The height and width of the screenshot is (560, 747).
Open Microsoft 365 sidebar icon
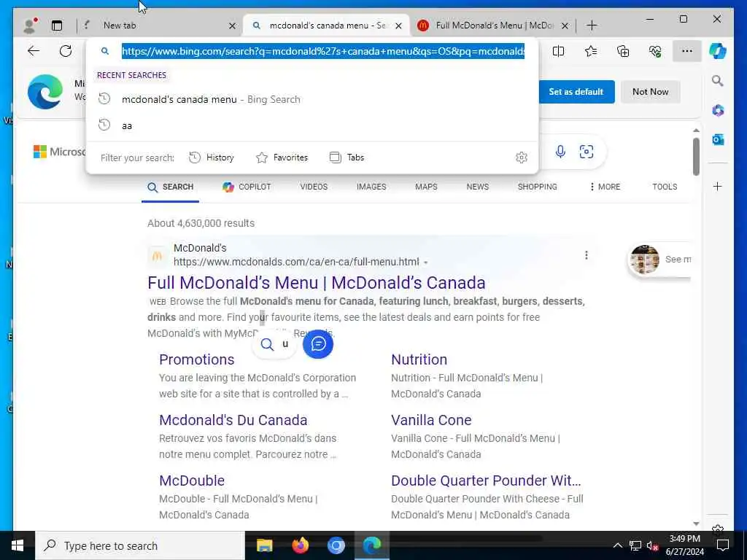pyautogui.click(x=718, y=111)
